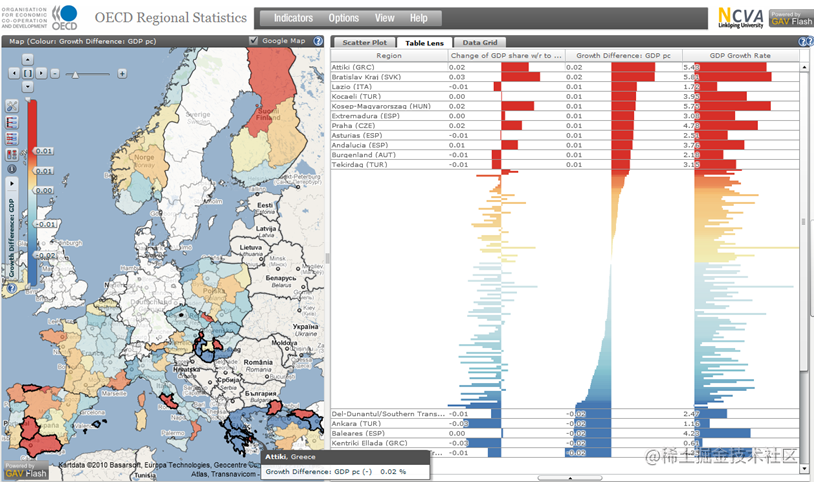Open the colour legend settings tool icon

[11, 106]
